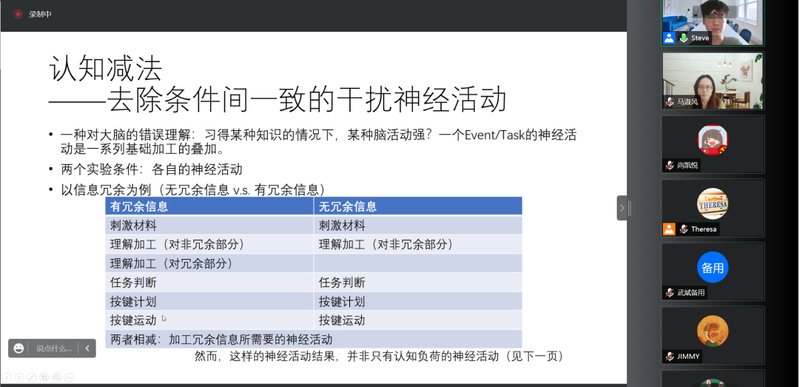Click muted mic icon on 武斌备用 tile
799x387 pixels.
point(669,293)
